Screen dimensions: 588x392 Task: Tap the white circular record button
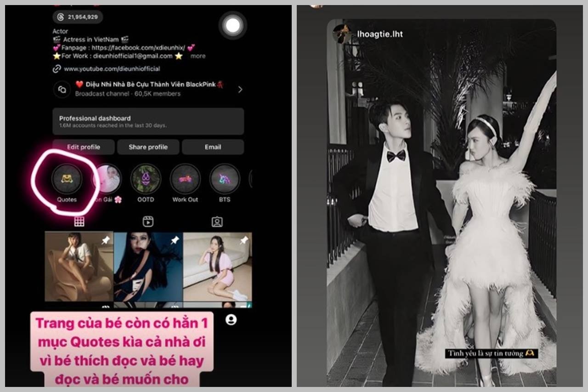click(233, 26)
